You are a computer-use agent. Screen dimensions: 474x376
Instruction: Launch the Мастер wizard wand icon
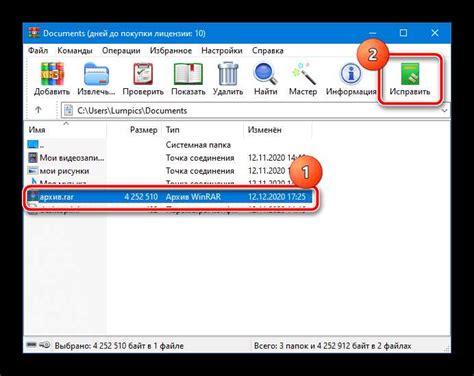[303, 74]
